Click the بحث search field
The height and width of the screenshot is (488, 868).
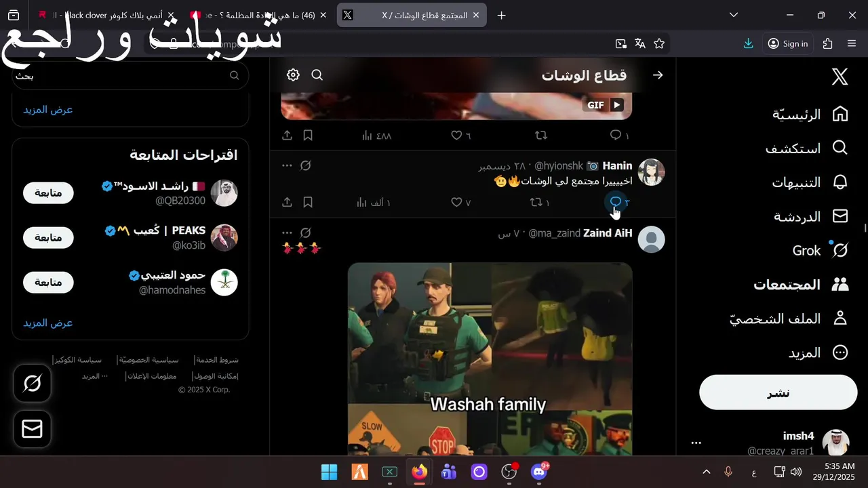(x=130, y=75)
